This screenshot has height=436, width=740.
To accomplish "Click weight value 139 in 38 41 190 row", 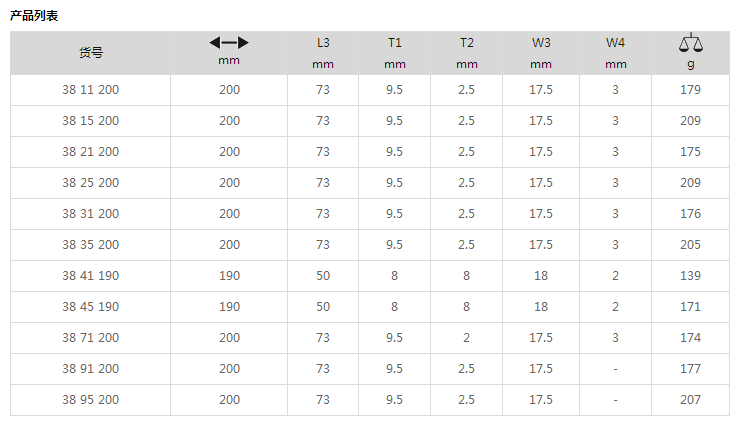I will [690, 276].
